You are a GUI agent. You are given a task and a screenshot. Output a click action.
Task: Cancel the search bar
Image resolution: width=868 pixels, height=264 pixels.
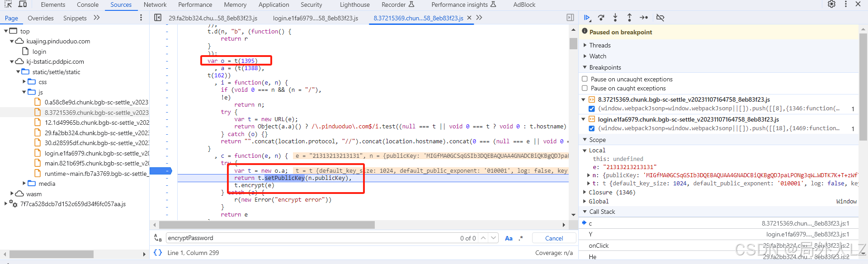click(x=554, y=238)
